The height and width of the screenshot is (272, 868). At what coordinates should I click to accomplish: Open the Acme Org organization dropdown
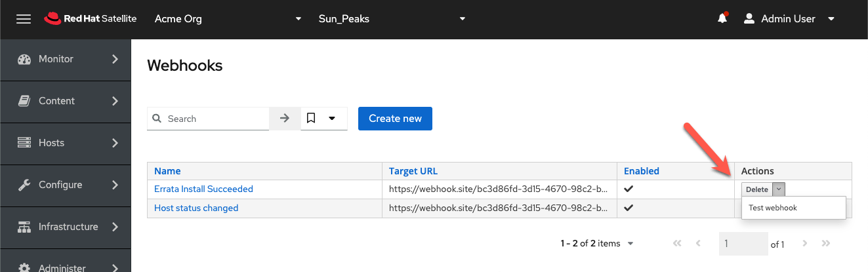click(x=228, y=19)
